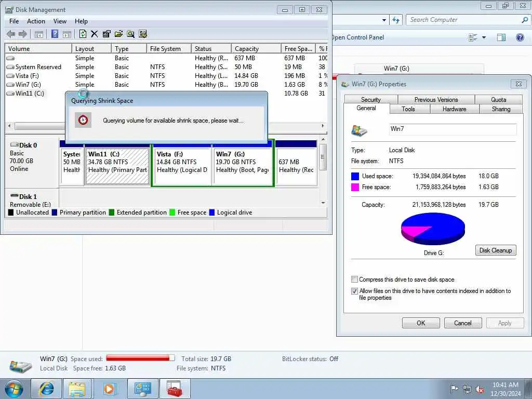Click the Action Center flag tray icon
Screen dimensions: 532x399
[454, 389]
